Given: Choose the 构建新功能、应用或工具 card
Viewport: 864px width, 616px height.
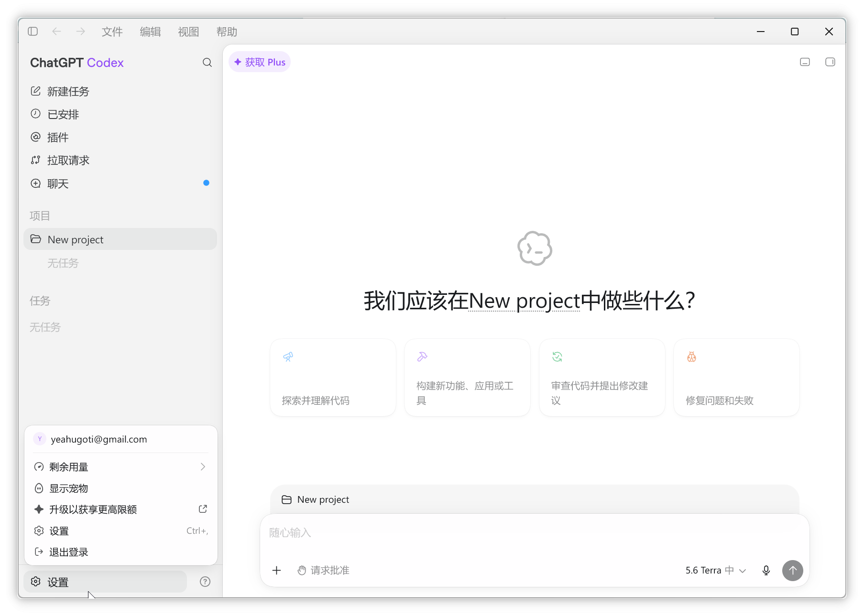Looking at the screenshot, I should (x=467, y=378).
